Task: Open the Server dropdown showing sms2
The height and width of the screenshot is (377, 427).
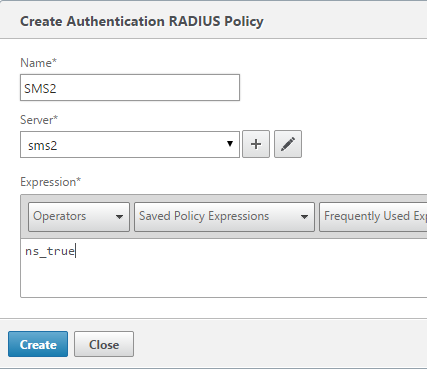Action: tap(130, 145)
